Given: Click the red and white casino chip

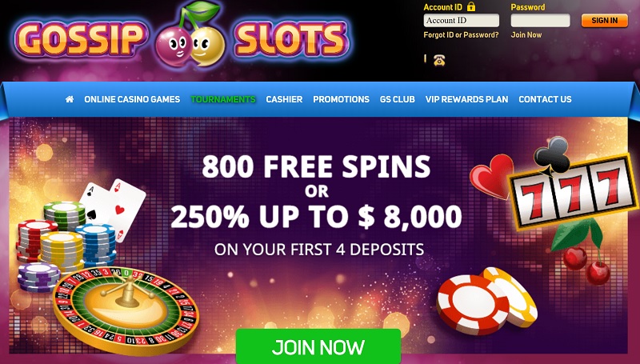Looking at the screenshot, I should [x=473, y=305].
